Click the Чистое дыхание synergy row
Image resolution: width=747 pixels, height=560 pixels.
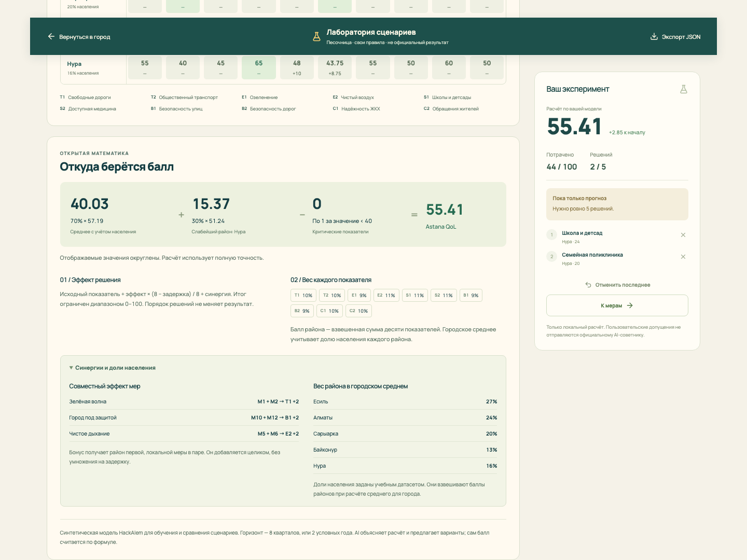[x=184, y=434]
